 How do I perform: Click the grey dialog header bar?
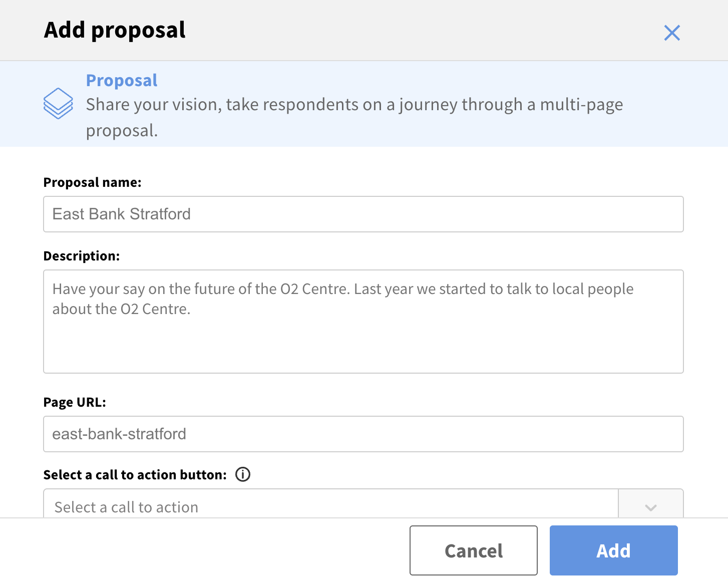tap(401, 30)
